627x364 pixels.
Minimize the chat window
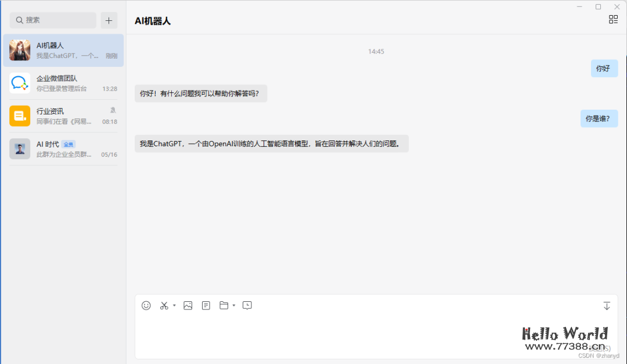(579, 7)
